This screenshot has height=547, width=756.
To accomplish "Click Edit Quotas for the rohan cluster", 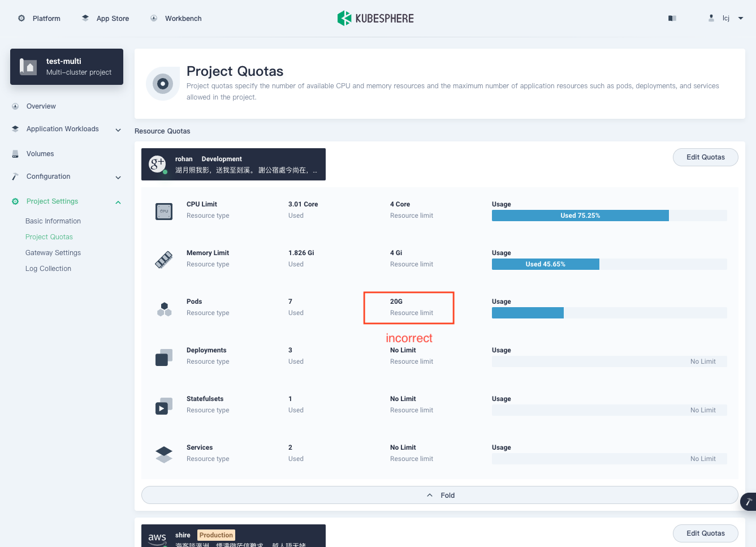I will click(705, 157).
